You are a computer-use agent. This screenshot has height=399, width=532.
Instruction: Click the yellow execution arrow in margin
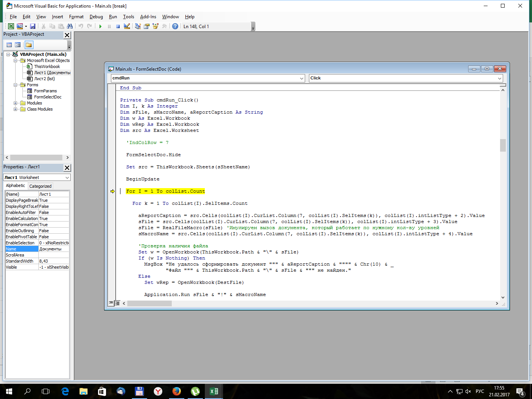coord(112,191)
